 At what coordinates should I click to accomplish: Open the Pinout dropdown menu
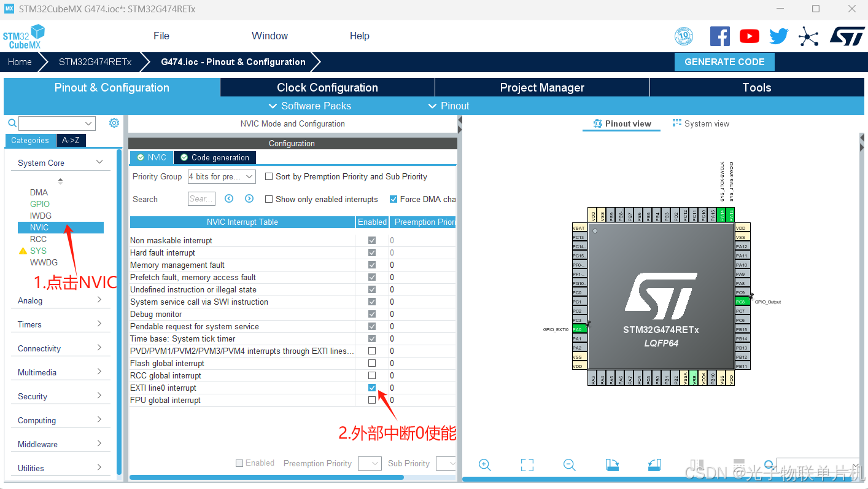pyautogui.click(x=449, y=106)
